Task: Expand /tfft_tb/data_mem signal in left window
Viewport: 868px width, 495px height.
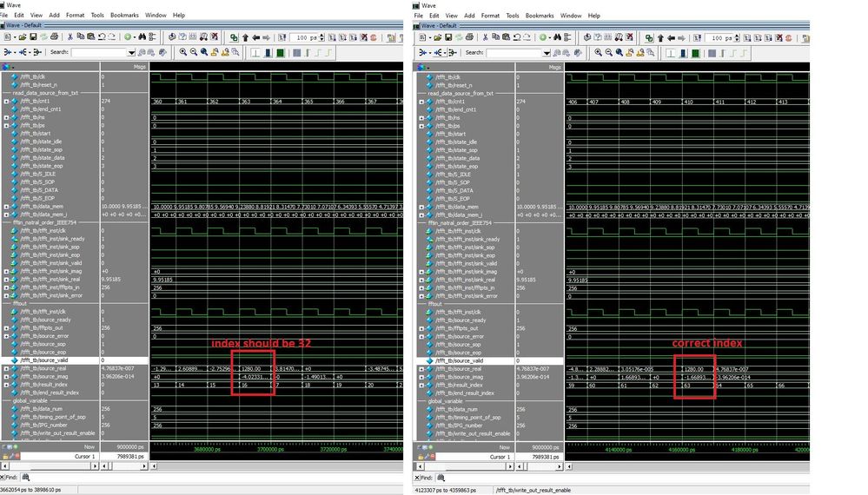Action: [x=7, y=207]
